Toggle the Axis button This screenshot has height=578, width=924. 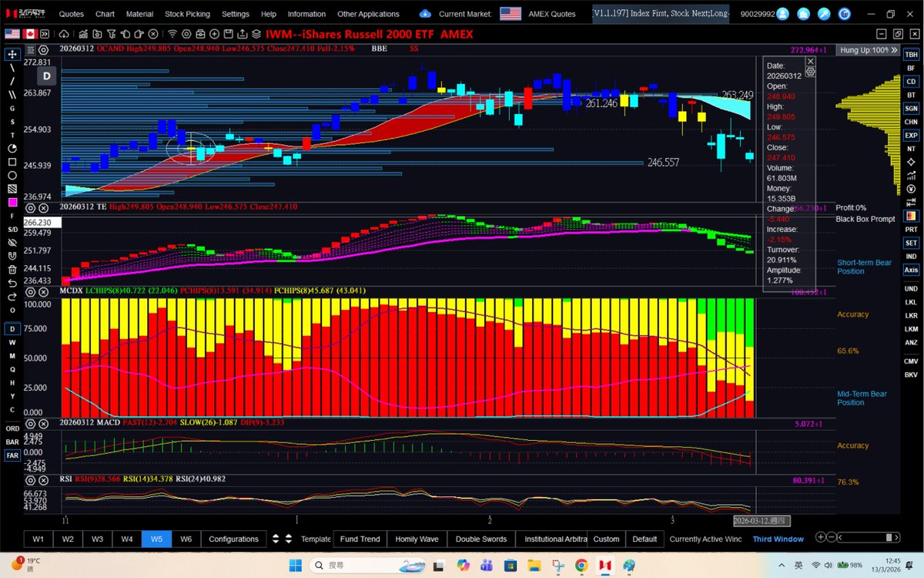pyautogui.click(x=911, y=270)
